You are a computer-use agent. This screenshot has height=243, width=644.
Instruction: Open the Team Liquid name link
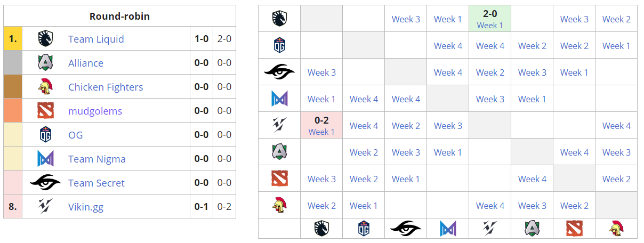96,39
